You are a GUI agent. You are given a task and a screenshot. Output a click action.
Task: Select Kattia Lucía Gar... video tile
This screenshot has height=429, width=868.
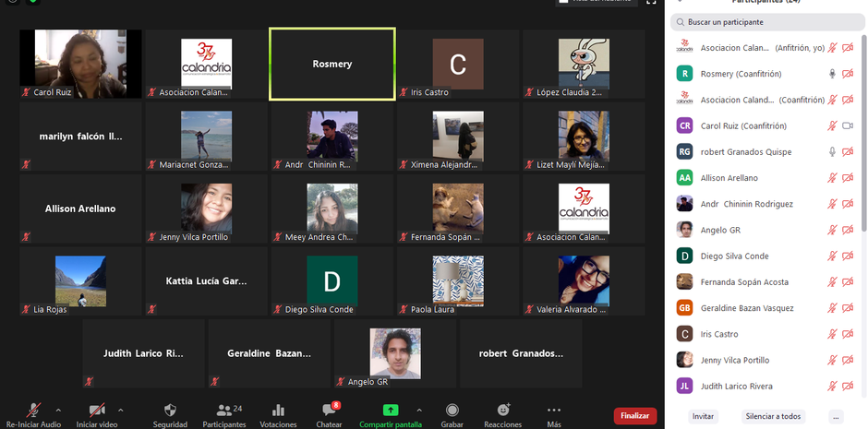[207, 280]
